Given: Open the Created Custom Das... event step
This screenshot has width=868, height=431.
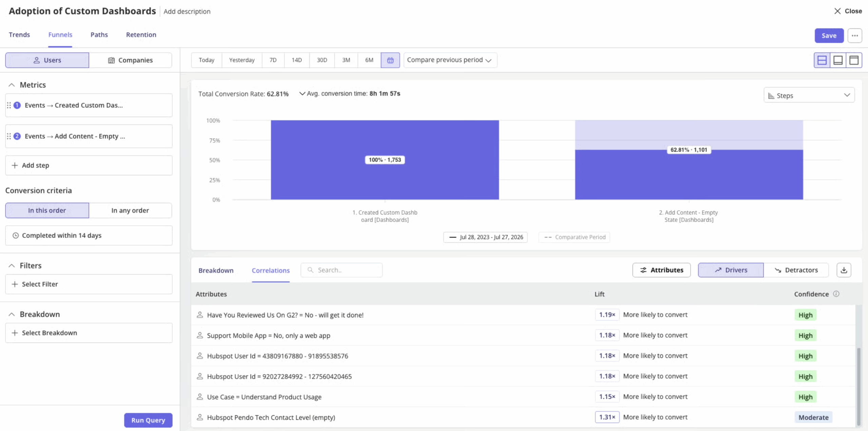Looking at the screenshot, I should click(x=89, y=105).
